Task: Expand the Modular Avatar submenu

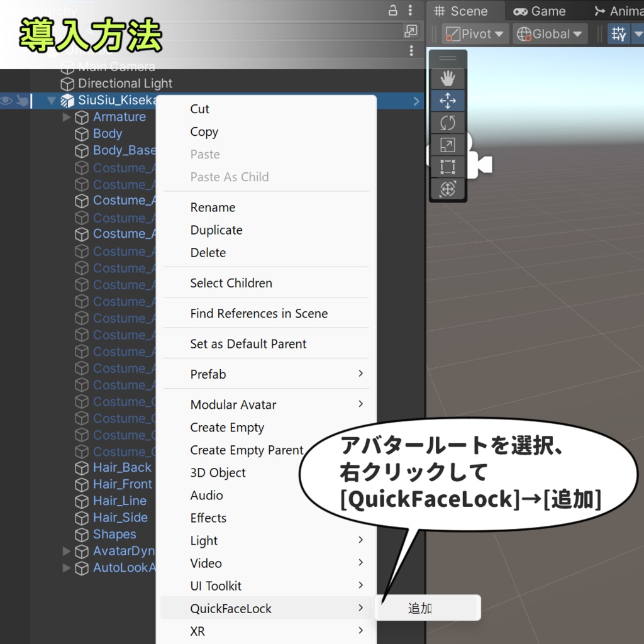Action: click(x=266, y=404)
